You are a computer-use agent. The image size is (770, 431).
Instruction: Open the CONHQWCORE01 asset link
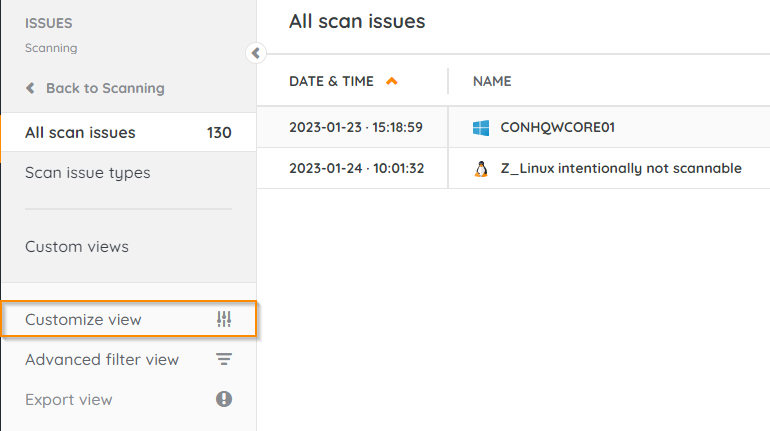(556, 128)
